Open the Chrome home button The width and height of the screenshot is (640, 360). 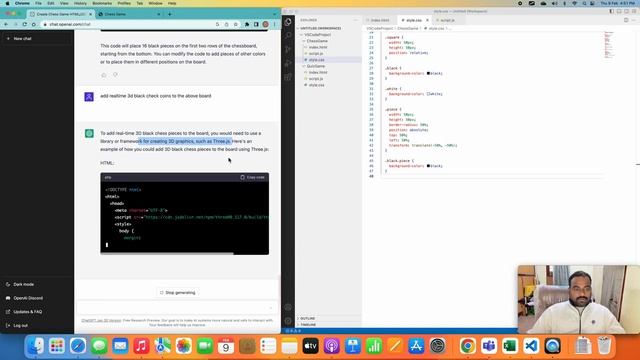tap(33, 24)
